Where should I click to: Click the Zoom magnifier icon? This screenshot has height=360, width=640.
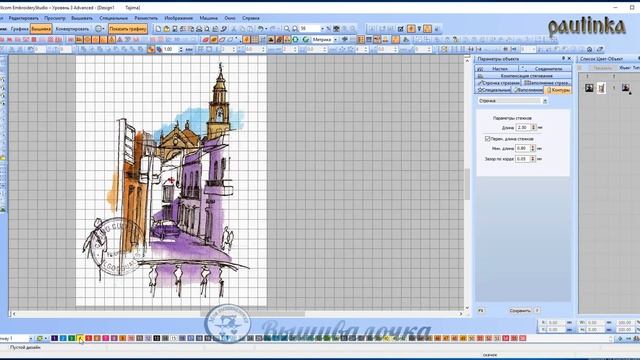pyautogui.click(x=287, y=29)
